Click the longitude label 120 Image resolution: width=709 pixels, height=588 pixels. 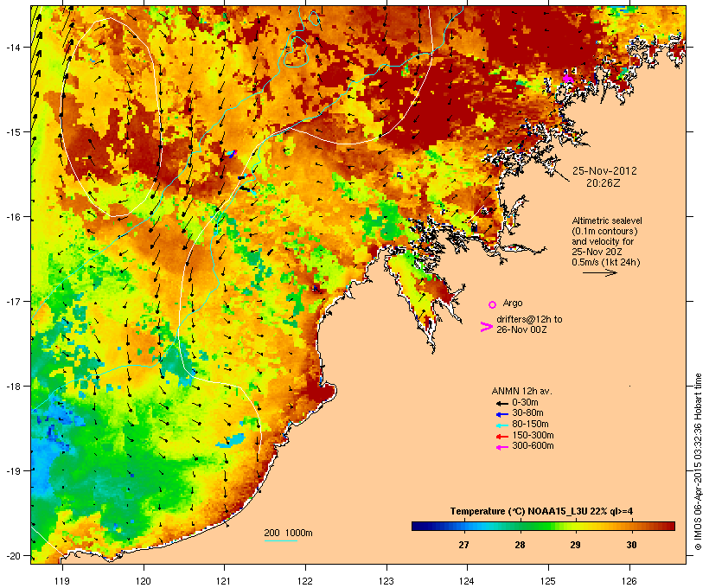tap(144, 581)
